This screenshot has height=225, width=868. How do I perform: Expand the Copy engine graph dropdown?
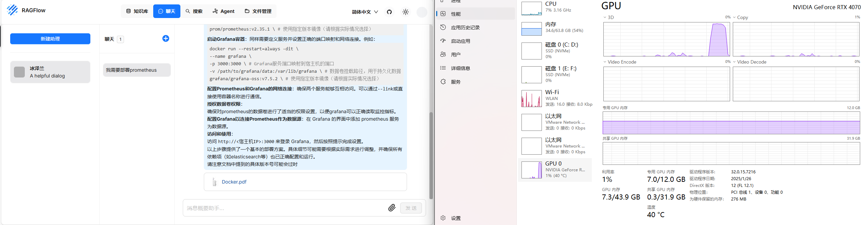point(734,17)
